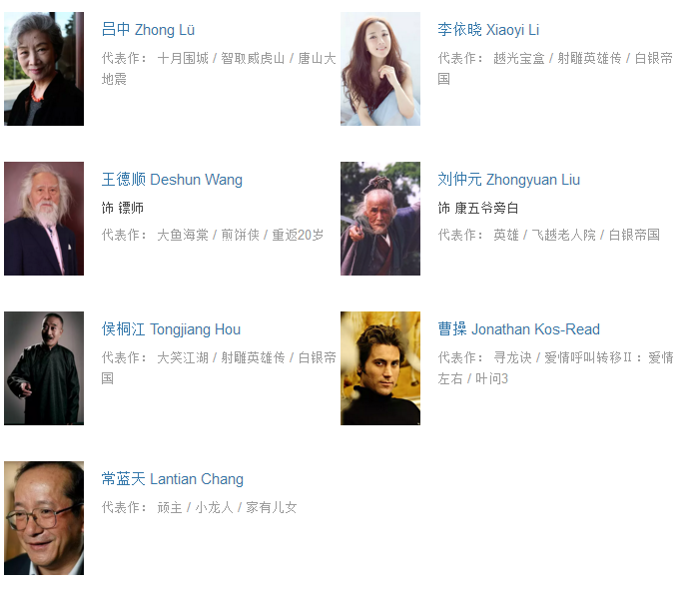Open the 王德顺 Deshun Wang name link
This screenshot has height=591, width=700.
click(x=172, y=180)
